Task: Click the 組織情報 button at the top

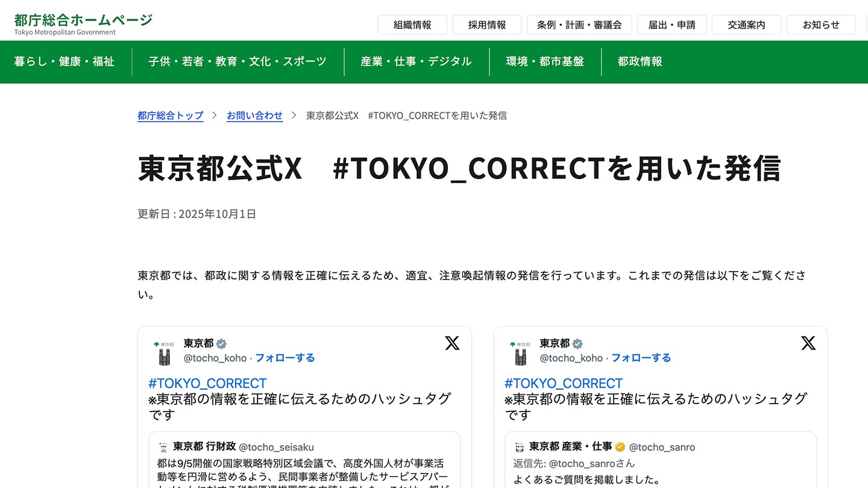Action: click(x=412, y=25)
